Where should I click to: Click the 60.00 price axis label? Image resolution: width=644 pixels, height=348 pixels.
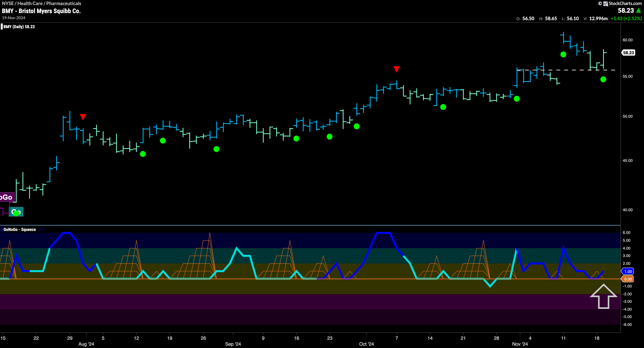[x=628, y=40]
